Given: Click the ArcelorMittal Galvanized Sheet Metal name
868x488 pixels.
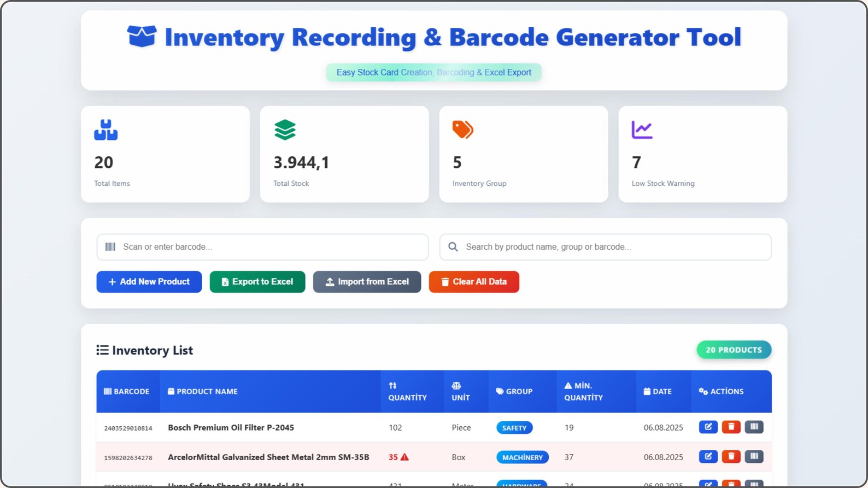Looking at the screenshot, I should point(268,457).
